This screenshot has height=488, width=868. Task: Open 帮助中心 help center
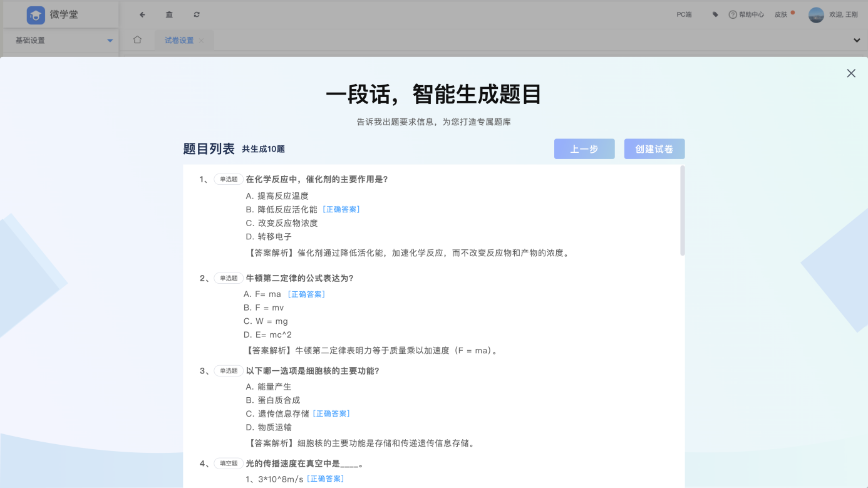[746, 14]
